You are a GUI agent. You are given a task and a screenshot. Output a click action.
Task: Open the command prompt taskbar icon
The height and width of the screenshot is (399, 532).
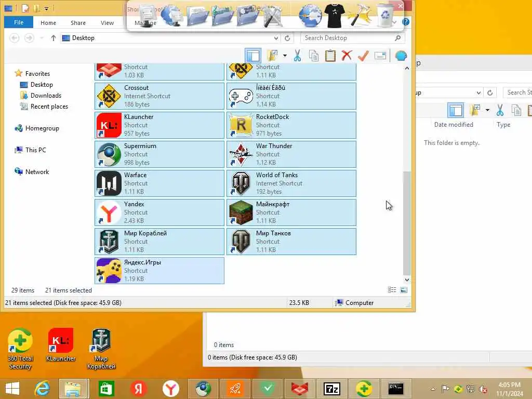[396, 389]
